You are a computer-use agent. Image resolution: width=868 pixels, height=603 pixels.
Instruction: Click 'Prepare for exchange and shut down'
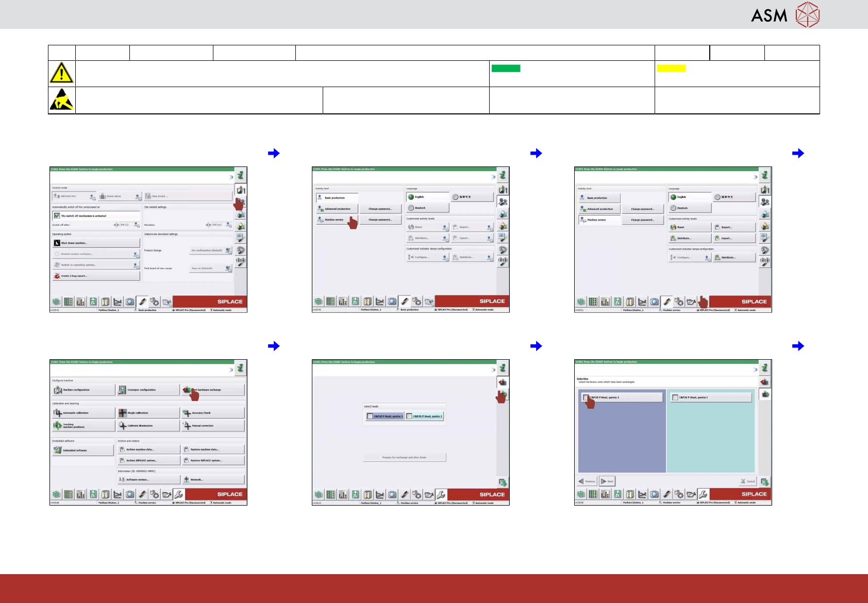(x=405, y=457)
